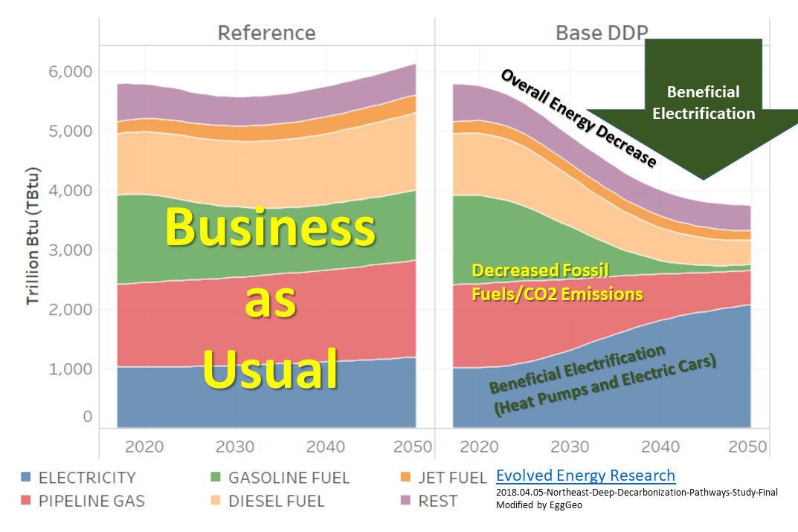Click the red PIPELINE GAS legend swatch
798x532 pixels.
tap(27, 501)
